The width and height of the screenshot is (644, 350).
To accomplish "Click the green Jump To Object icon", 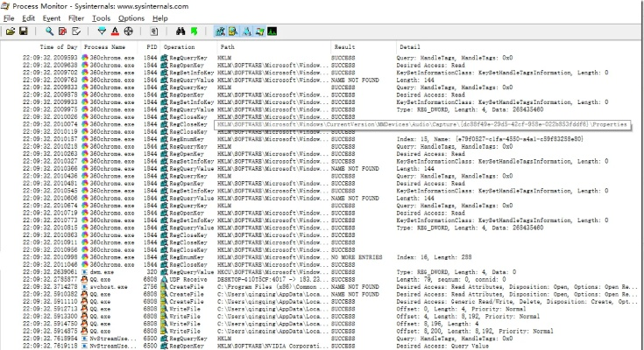I will coord(193,31).
